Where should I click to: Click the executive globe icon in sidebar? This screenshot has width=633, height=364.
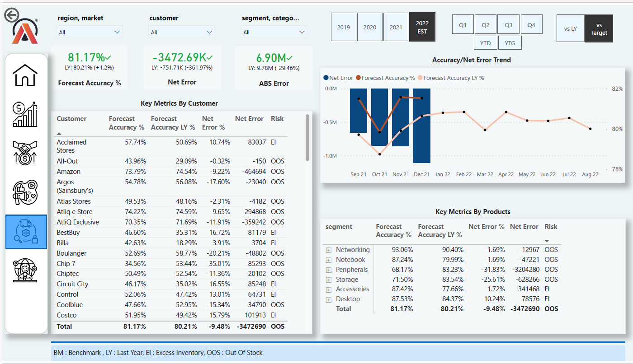coord(26,270)
